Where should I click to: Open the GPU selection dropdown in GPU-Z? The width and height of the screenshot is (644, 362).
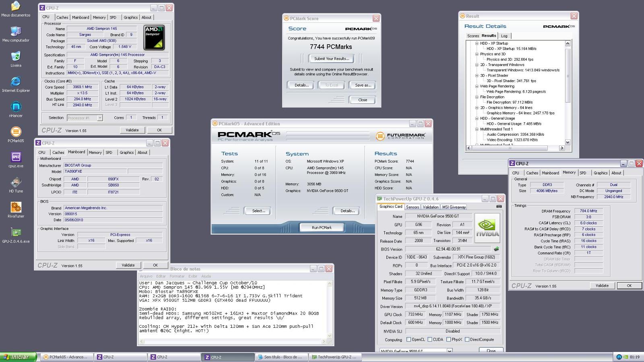click(450, 351)
